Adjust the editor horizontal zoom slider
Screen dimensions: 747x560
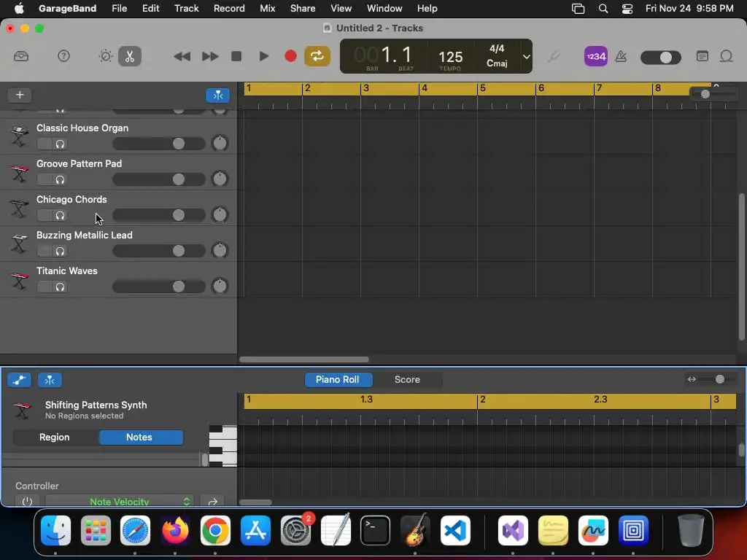[719, 379]
